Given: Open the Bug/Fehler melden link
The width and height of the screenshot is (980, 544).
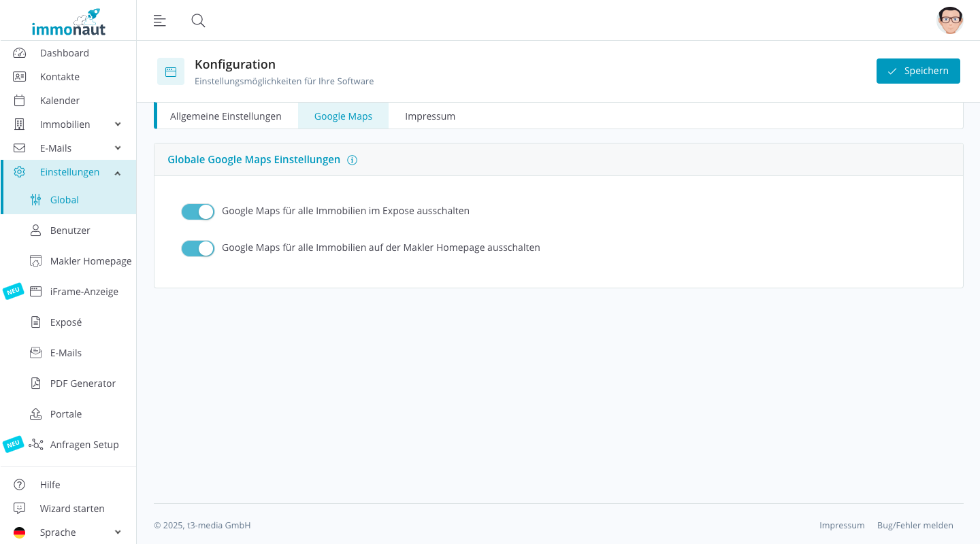Looking at the screenshot, I should coord(915,526).
